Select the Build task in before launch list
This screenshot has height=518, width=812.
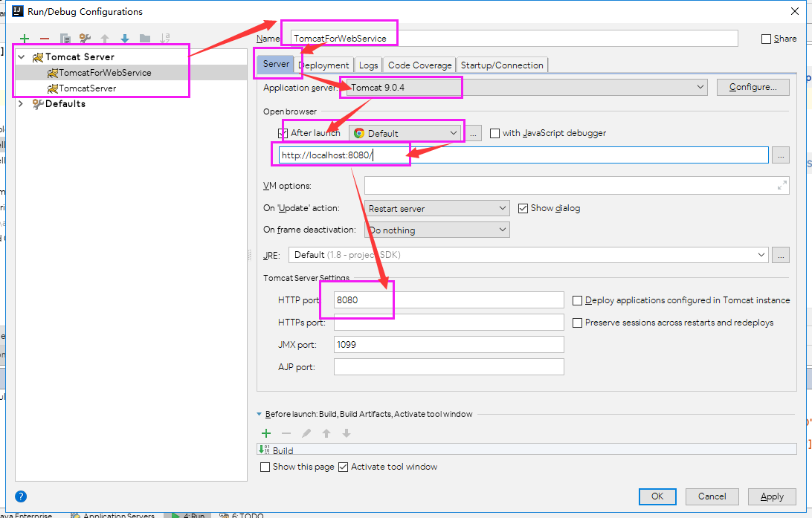[x=526, y=450]
